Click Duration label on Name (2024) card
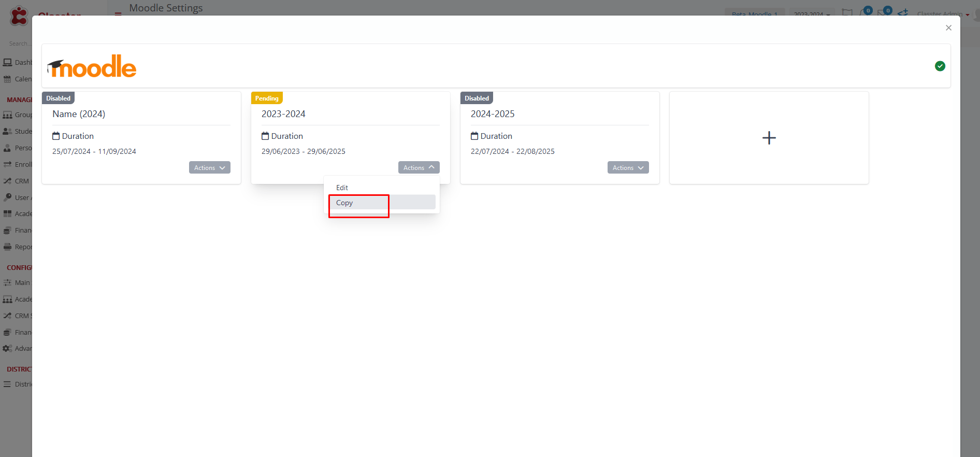 click(78, 136)
